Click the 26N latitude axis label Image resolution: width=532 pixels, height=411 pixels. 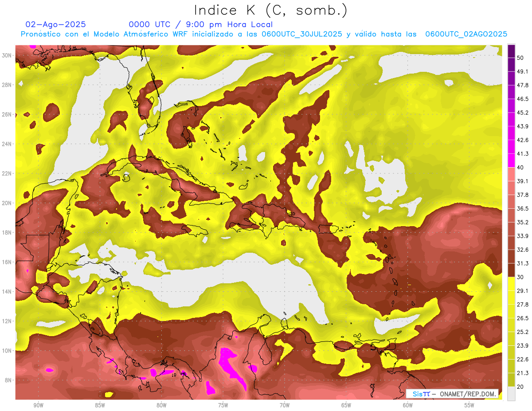(7, 114)
